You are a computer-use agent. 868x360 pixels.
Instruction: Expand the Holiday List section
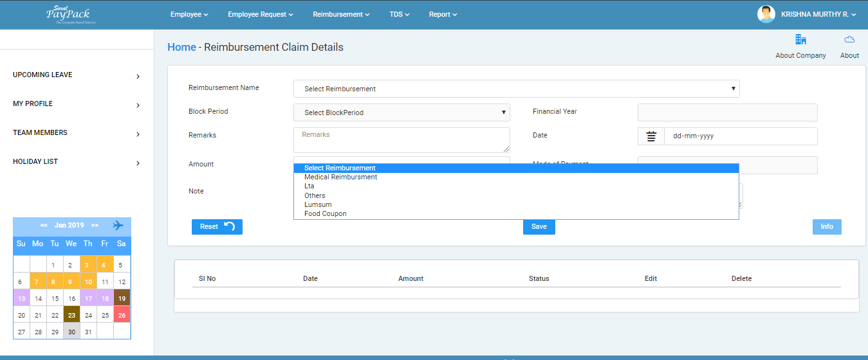[x=77, y=162]
